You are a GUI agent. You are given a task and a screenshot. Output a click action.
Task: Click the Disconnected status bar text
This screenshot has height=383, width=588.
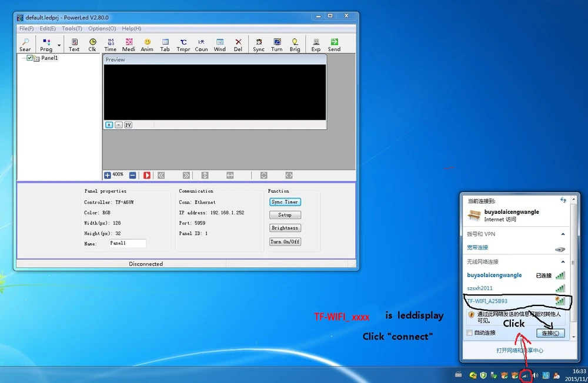pyautogui.click(x=146, y=264)
